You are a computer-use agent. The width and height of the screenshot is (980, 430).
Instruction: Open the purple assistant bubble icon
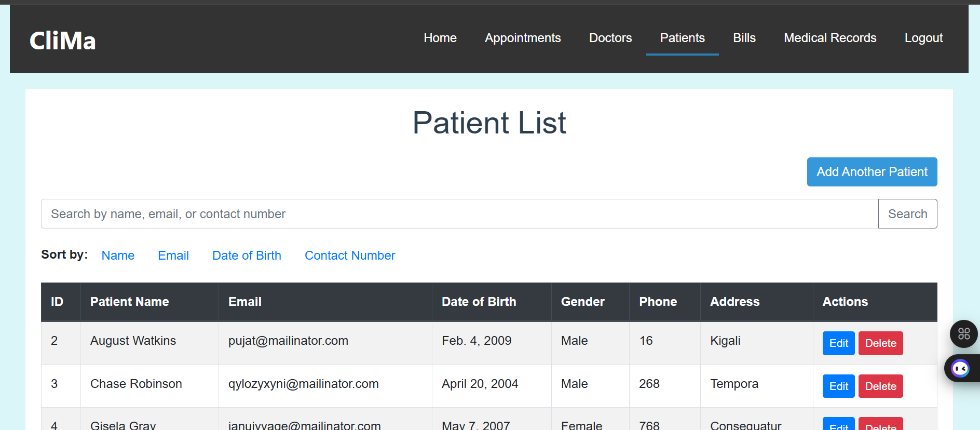[x=960, y=369]
